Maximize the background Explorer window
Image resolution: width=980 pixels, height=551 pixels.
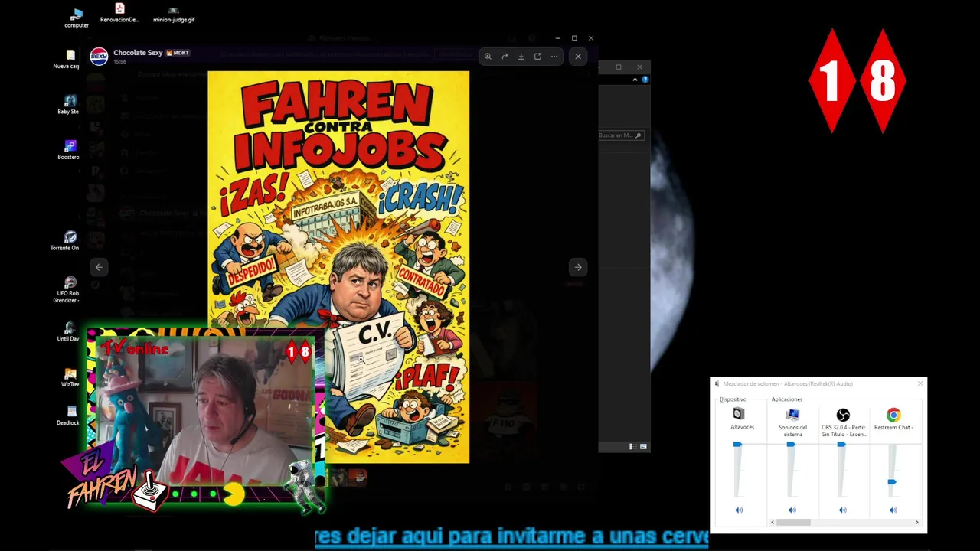[619, 67]
